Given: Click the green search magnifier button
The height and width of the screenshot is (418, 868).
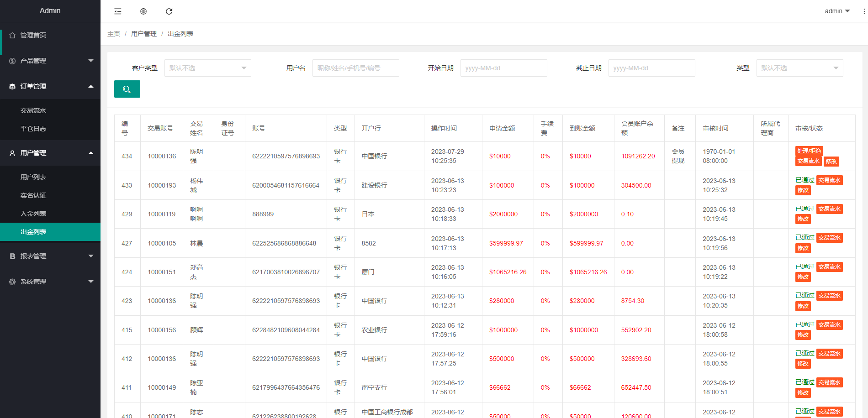Looking at the screenshot, I should [x=127, y=89].
